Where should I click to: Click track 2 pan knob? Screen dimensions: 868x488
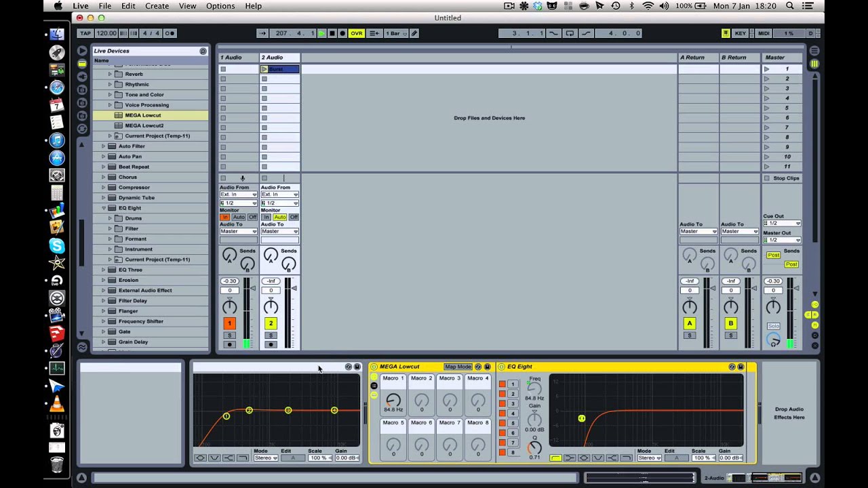coord(271,307)
